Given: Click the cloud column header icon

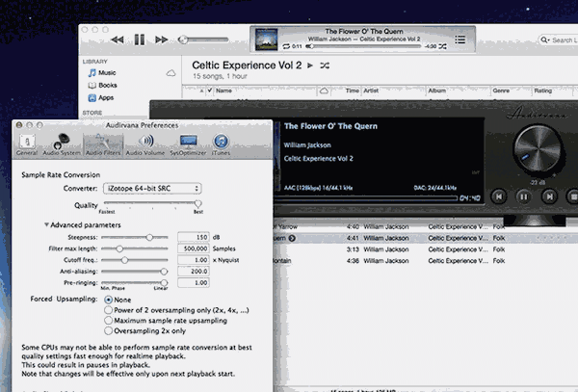Looking at the screenshot, I should (324, 91).
